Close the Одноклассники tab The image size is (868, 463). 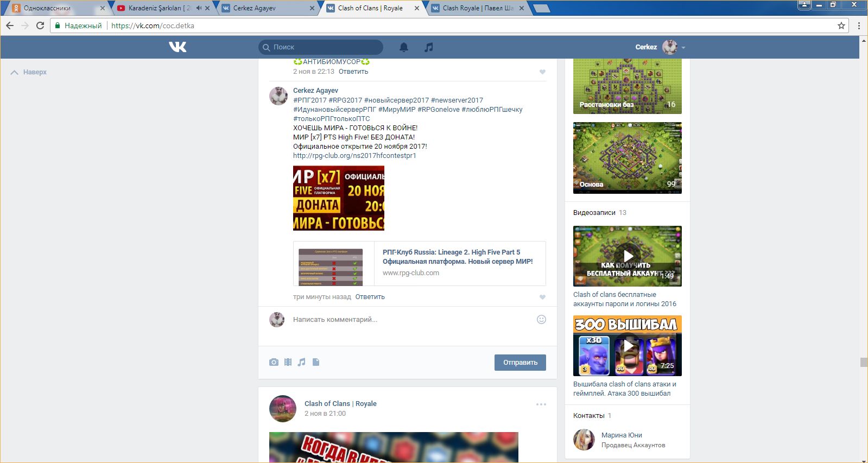[x=103, y=8]
